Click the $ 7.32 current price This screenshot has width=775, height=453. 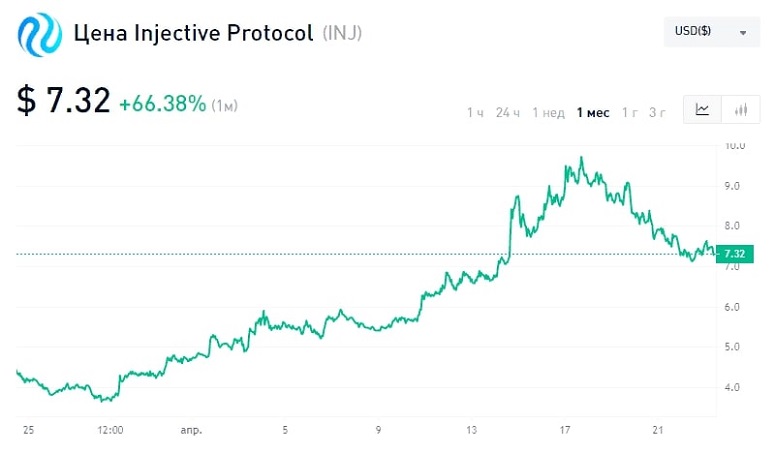(x=63, y=101)
